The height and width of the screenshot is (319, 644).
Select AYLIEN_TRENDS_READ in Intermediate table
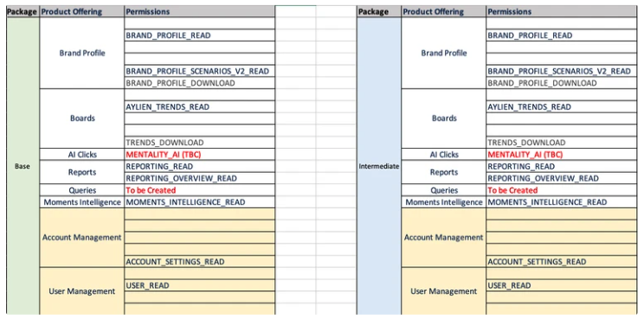point(562,106)
